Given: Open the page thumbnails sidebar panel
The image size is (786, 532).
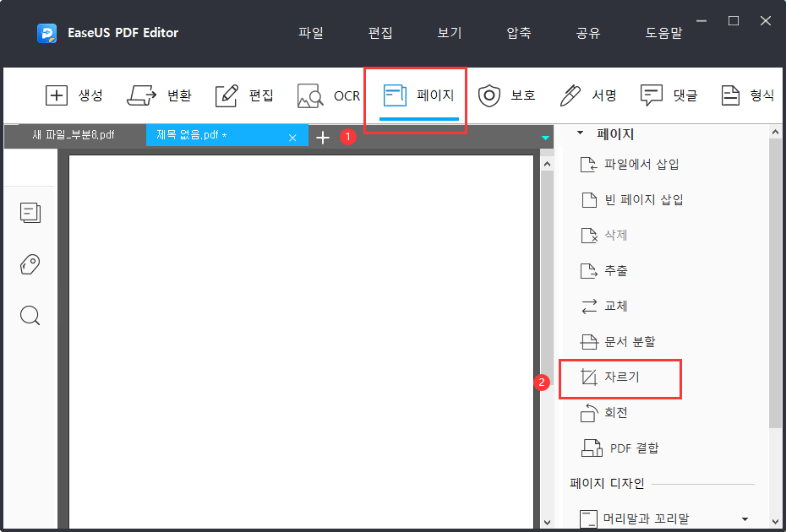Looking at the screenshot, I should point(30,213).
